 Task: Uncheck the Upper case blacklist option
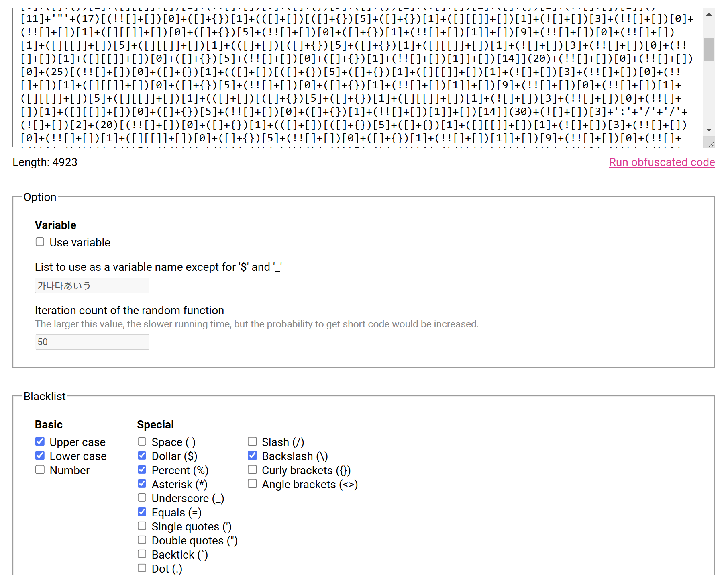[x=40, y=441]
